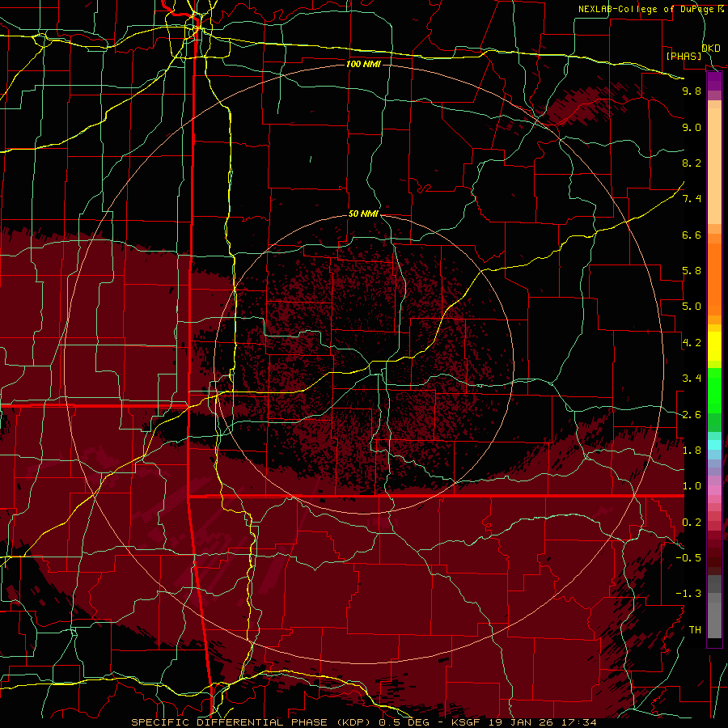The width and height of the screenshot is (728, 728).
Task: Click the -1.3 scale value
Action: coord(688,594)
